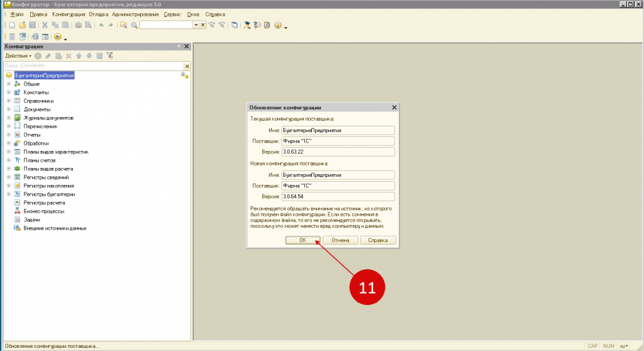
Task: Click the find magnifier toolbar icon
Action: (134, 25)
